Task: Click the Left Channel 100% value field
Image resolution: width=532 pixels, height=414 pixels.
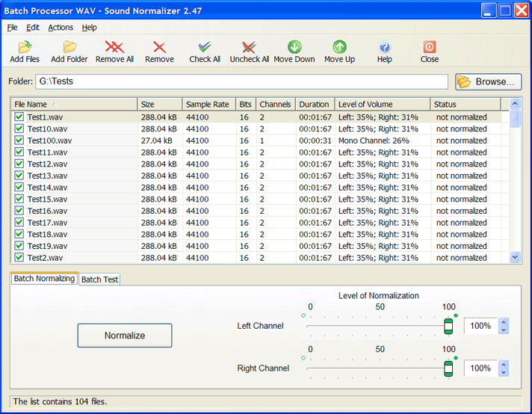Action: (x=480, y=326)
